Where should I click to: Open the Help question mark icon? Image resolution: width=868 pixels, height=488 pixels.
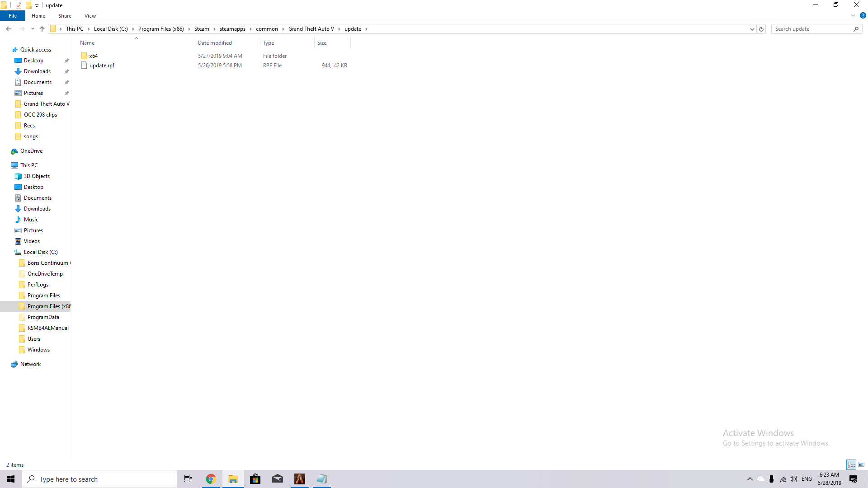point(863,15)
